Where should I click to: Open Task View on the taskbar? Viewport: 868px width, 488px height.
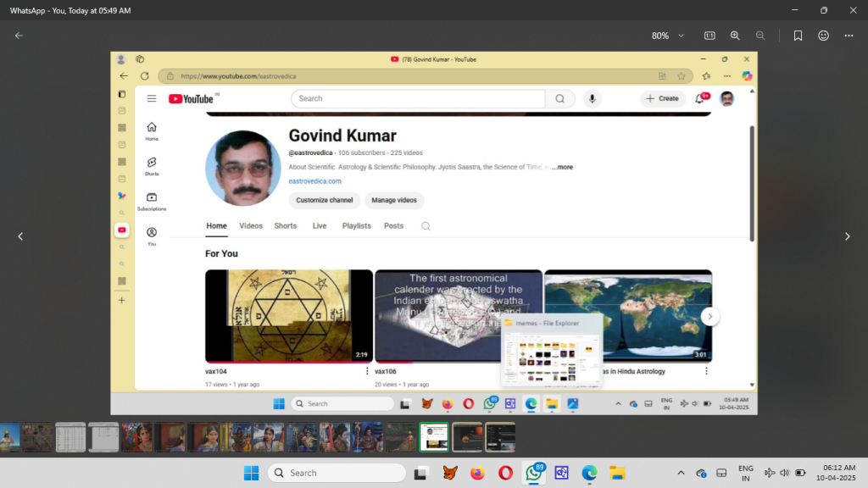[x=420, y=473]
